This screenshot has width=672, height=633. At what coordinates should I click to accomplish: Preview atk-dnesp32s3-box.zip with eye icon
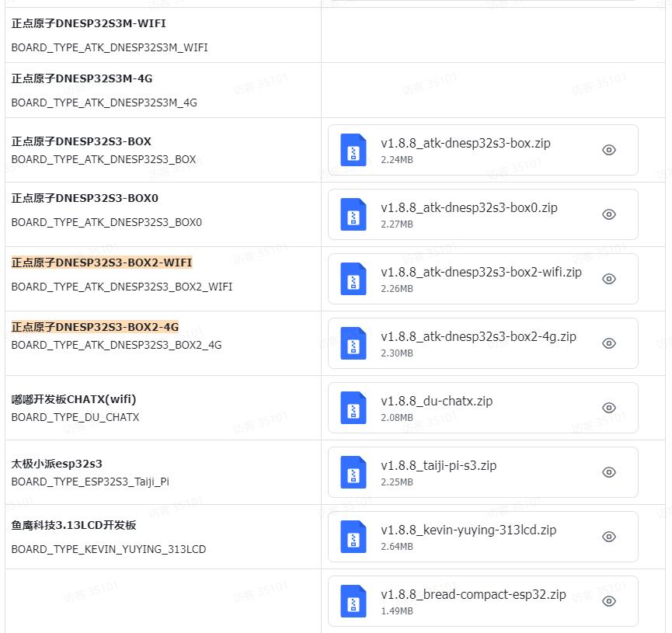tap(609, 150)
